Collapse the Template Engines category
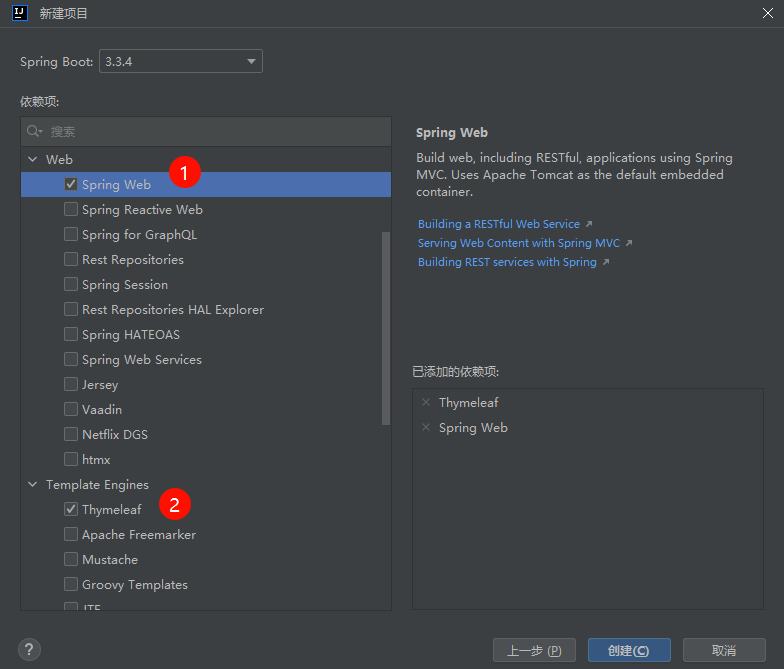This screenshot has width=784, height=669. [x=33, y=484]
